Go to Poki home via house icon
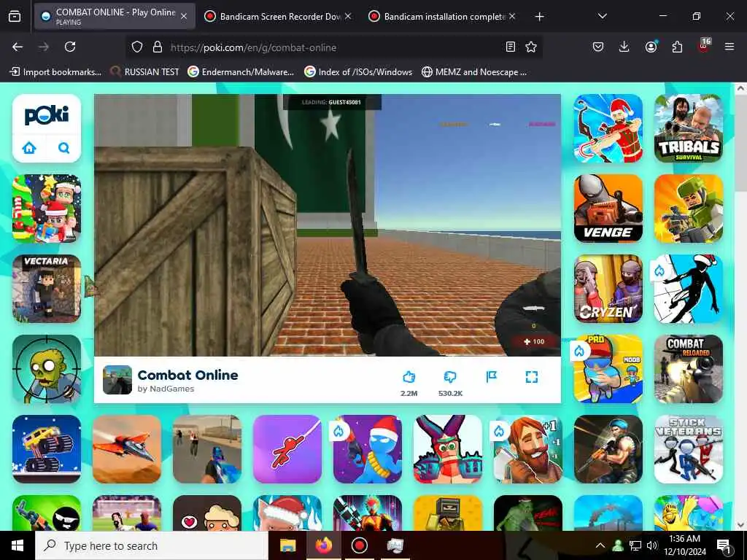 tap(29, 148)
